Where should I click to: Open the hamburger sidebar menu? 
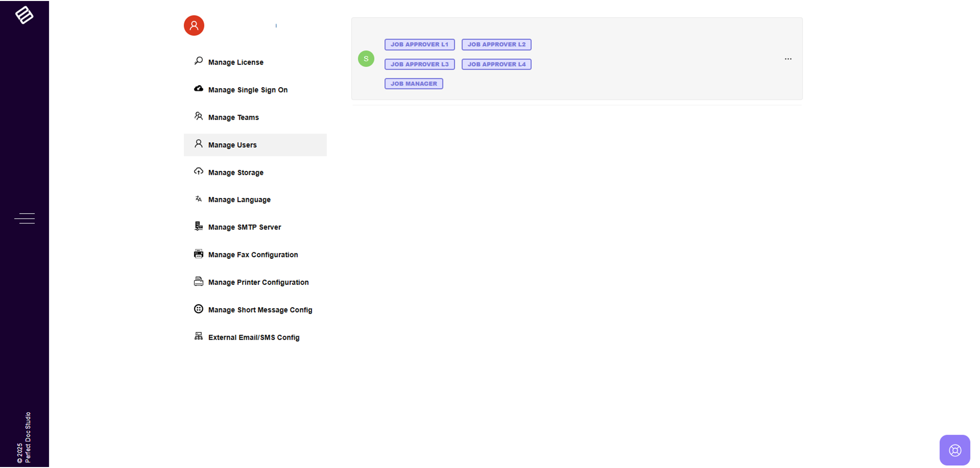tap(24, 218)
